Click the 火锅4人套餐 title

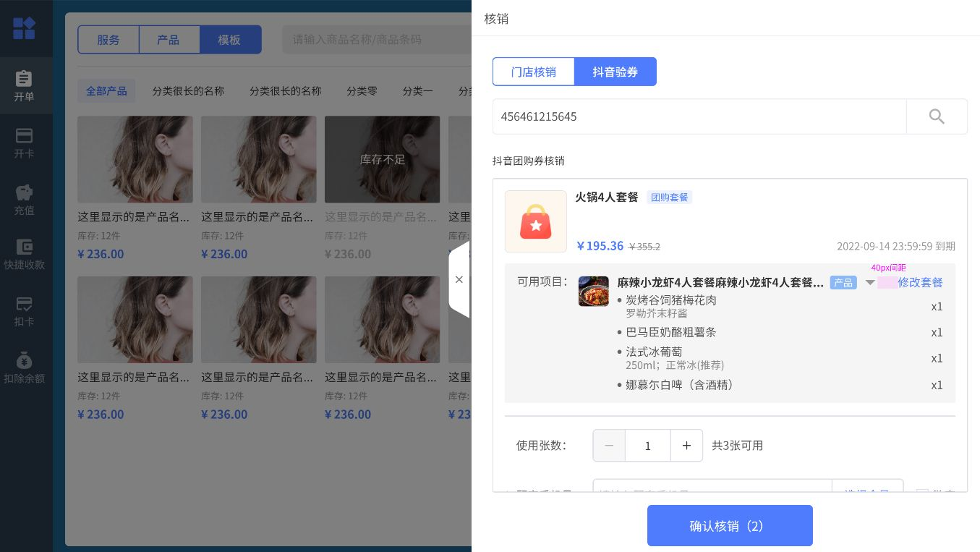point(607,197)
